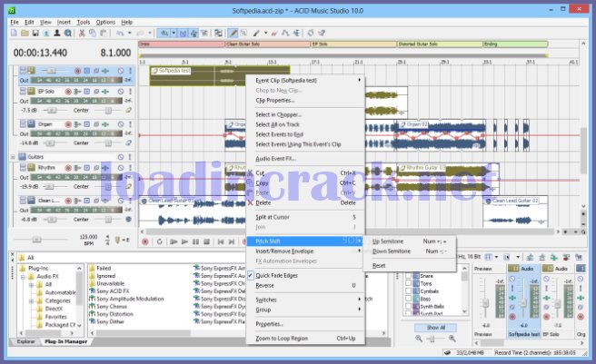Collapse the Audio FX tree node
The image size is (596, 364).
tap(23, 277)
